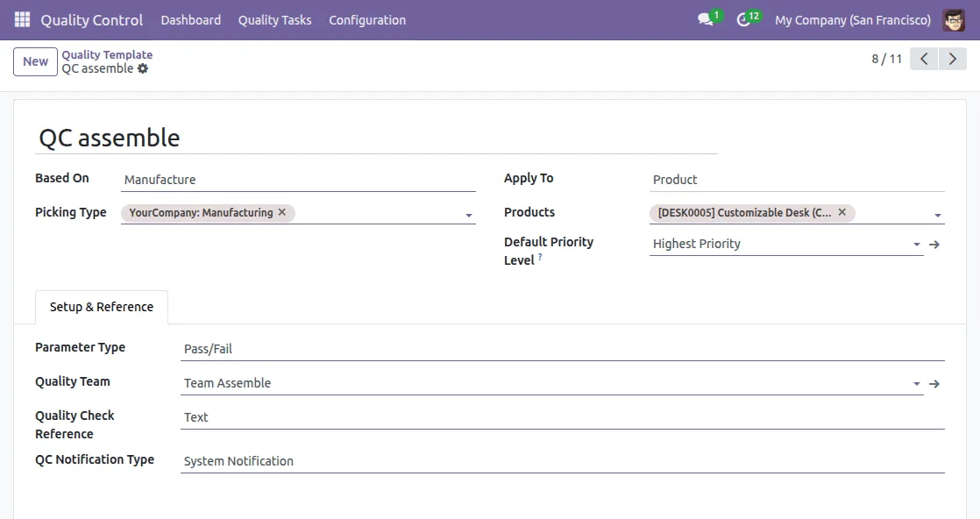Viewport: 980px width, 519px height.
Task: Go to the previous record arrow
Action: (x=923, y=58)
